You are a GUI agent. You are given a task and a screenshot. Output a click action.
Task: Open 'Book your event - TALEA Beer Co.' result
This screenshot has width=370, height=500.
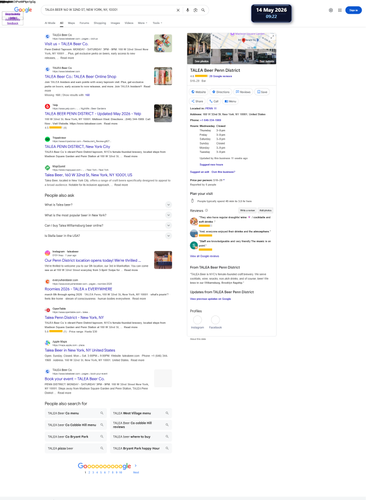74,379
